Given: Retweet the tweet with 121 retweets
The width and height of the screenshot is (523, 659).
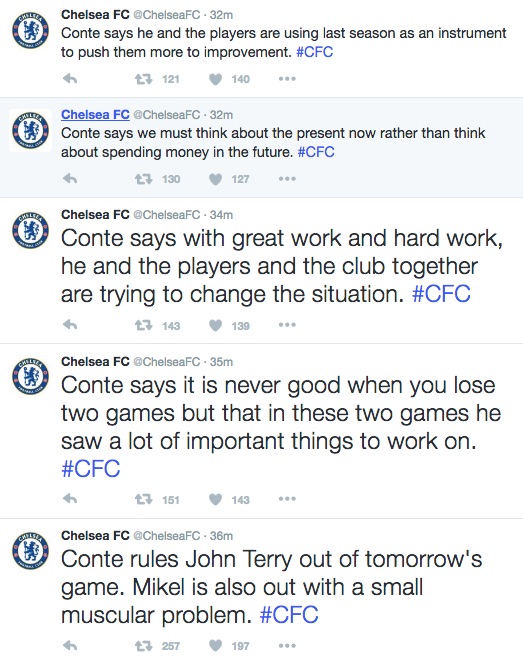Looking at the screenshot, I should (x=143, y=79).
